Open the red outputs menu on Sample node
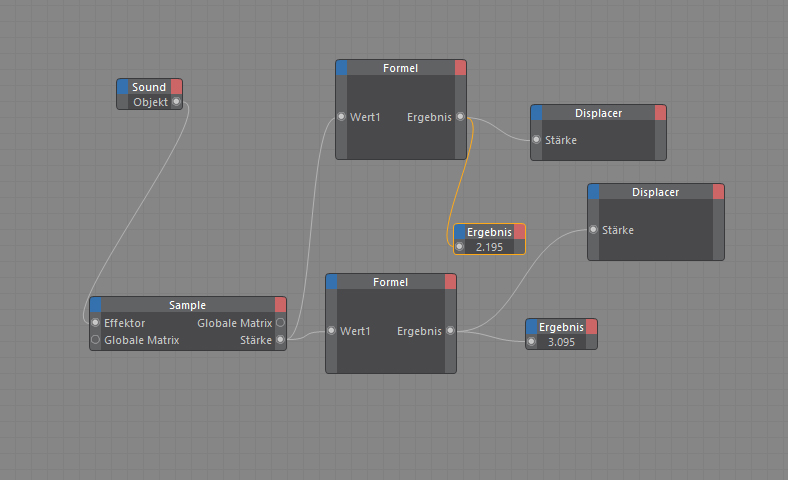788x480 pixels. (280, 304)
